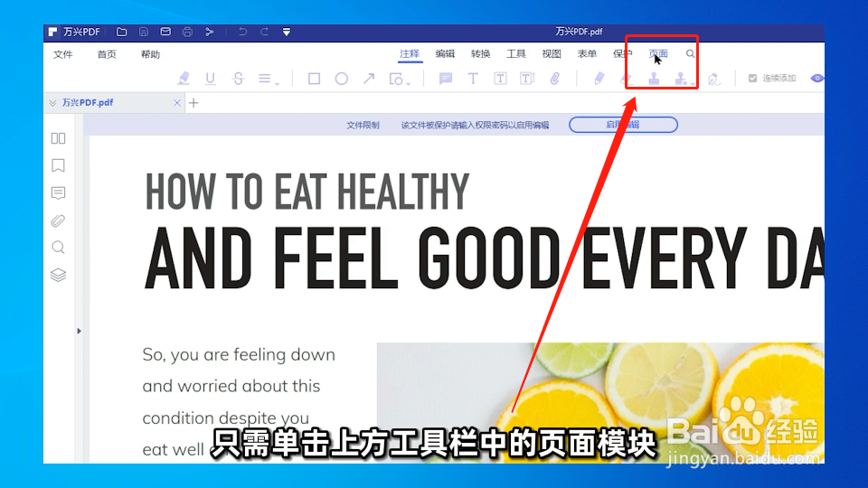
Task: Open the search panel in sidebar
Action: [x=58, y=248]
